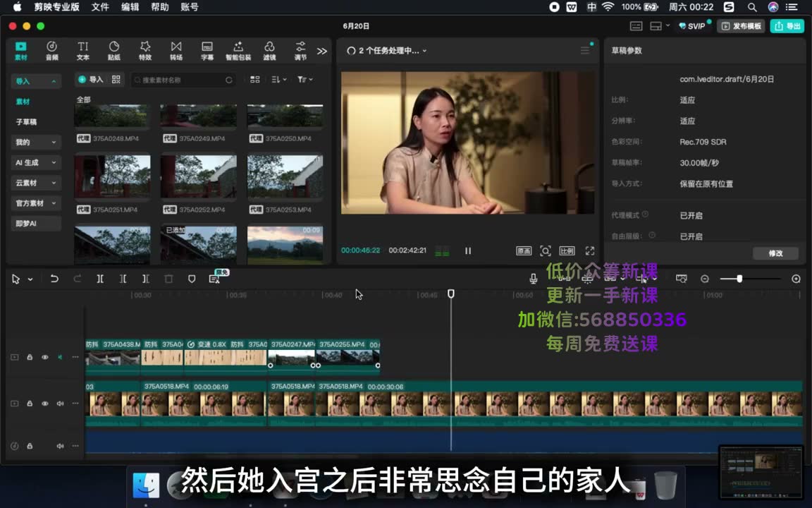The height and width of the screenshot is (508, 812).
Task: Delete left of the playhead
Action: 123,279
